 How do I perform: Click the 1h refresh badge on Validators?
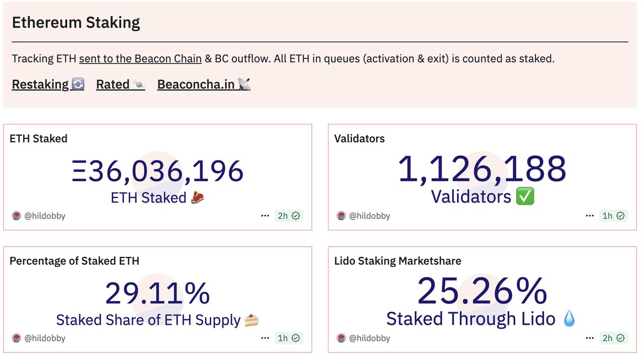pyautogui.click(x=613, y=216)
